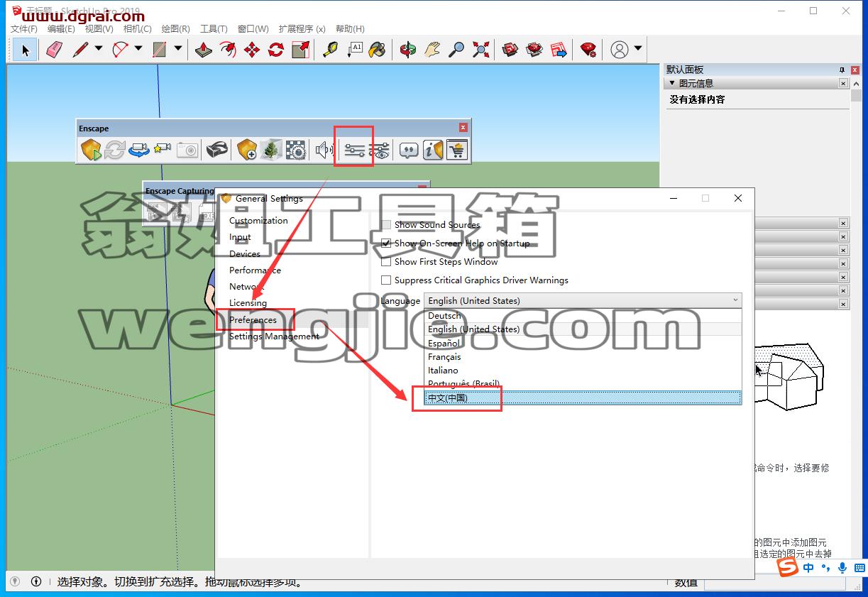
Task: Choose 中文(中国) from language list
Action: [x=583, y=398]
